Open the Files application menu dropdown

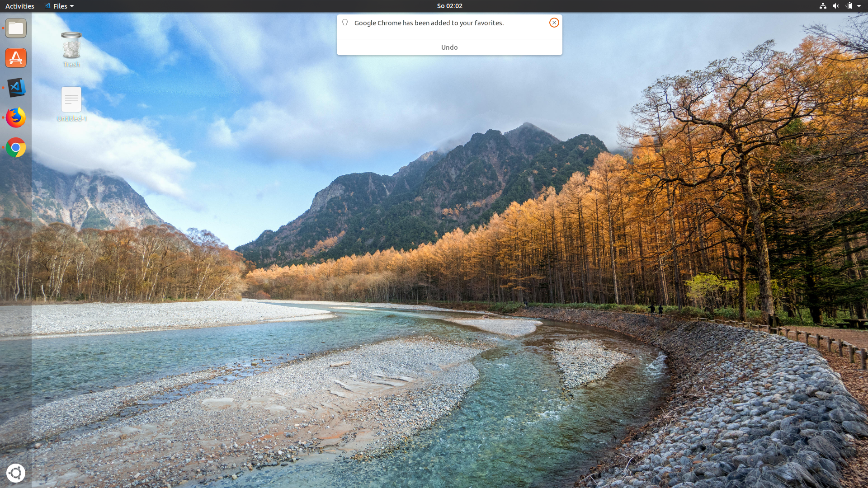pos(60,6)
